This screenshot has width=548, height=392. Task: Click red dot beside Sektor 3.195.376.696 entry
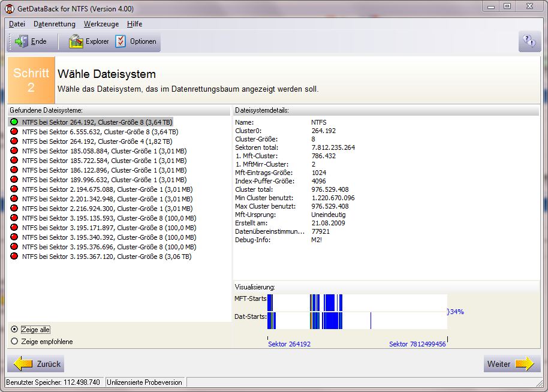point(14,247)
